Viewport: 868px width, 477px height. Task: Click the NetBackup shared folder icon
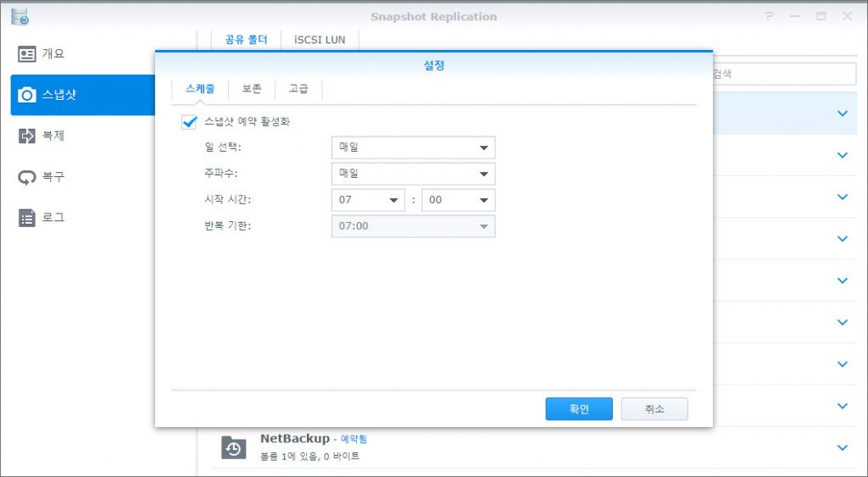[x=234, y=447]
